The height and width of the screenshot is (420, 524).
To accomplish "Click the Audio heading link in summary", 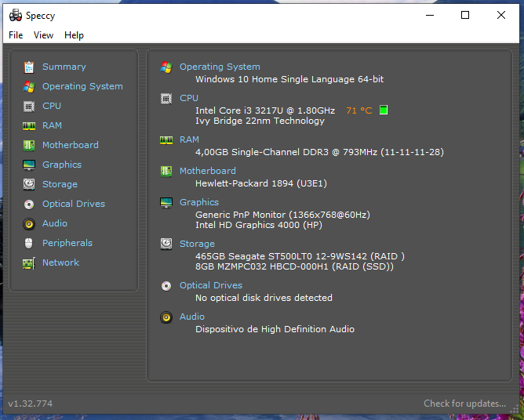I will click(x=192, y=317).
